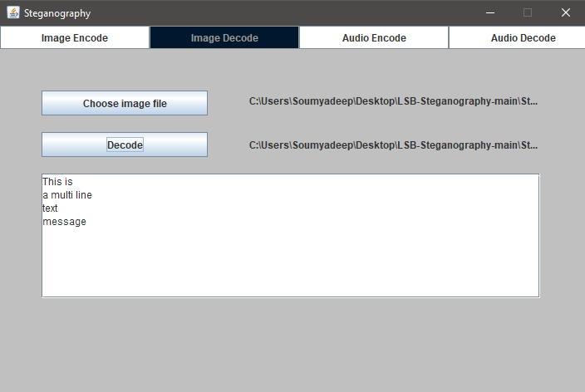The width and height of the screenshot is (585, 392).
Task: Click the 'This is' line in output
Action: 57,182
